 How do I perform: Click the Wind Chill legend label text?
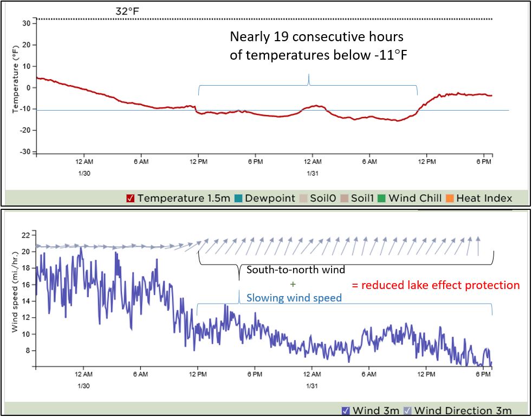(x=417, y=198)
